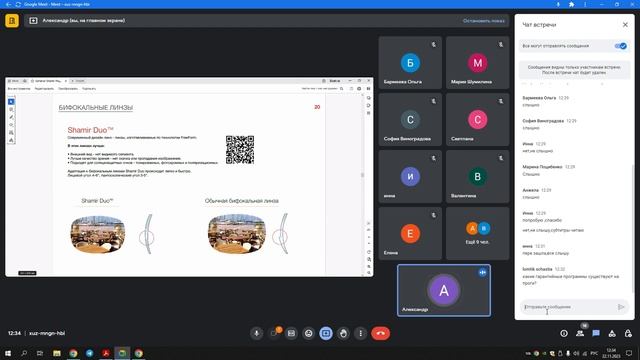Turn on camera with orange badge
This screenshot has height=360, width=640.
tap(274, 333)
